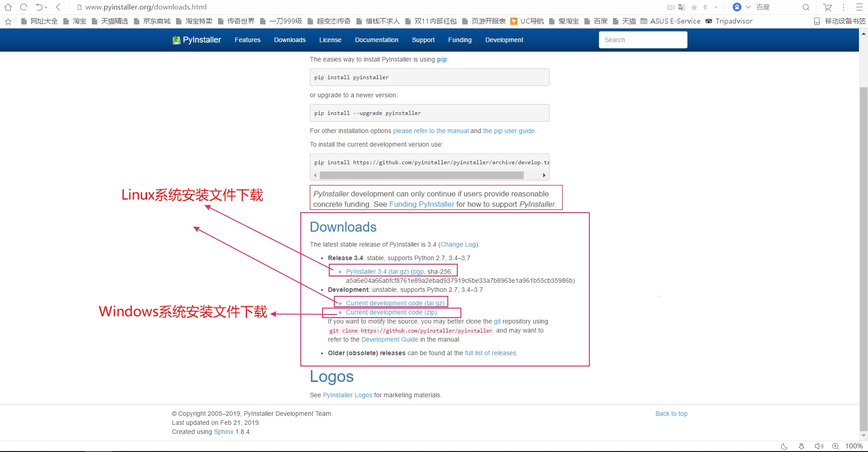Viewport: 868px width, 452px height.
Task: Open 'full list of releases' link
Action: (490, 353)
